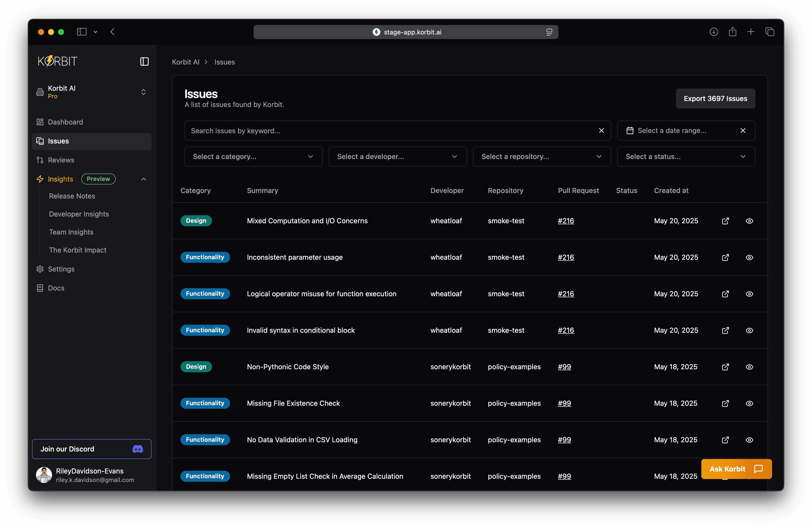
Task: Click the calendar icon in date range
Action: click(630, 131)
